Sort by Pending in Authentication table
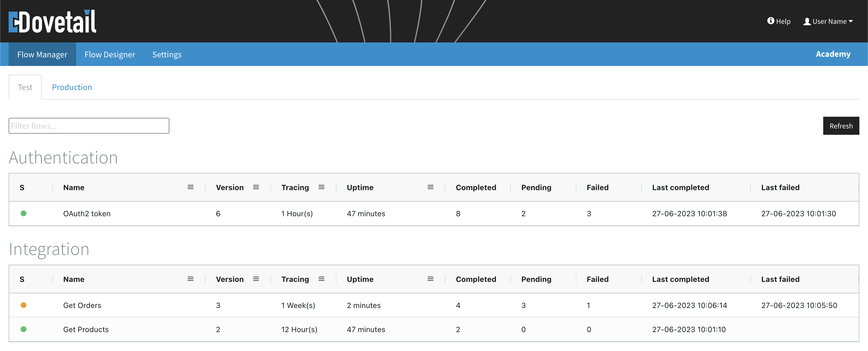Viewport: 868px width, 351px height. tap(536, 188)
